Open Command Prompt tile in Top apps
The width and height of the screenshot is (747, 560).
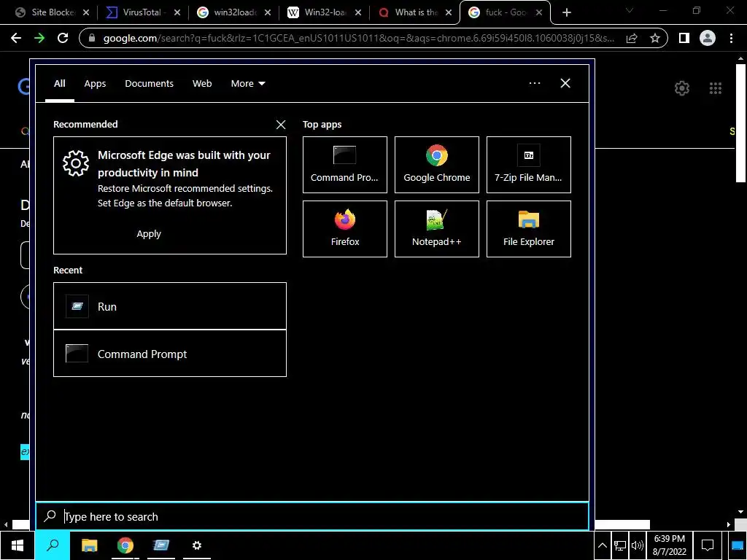tap(344, 165)
